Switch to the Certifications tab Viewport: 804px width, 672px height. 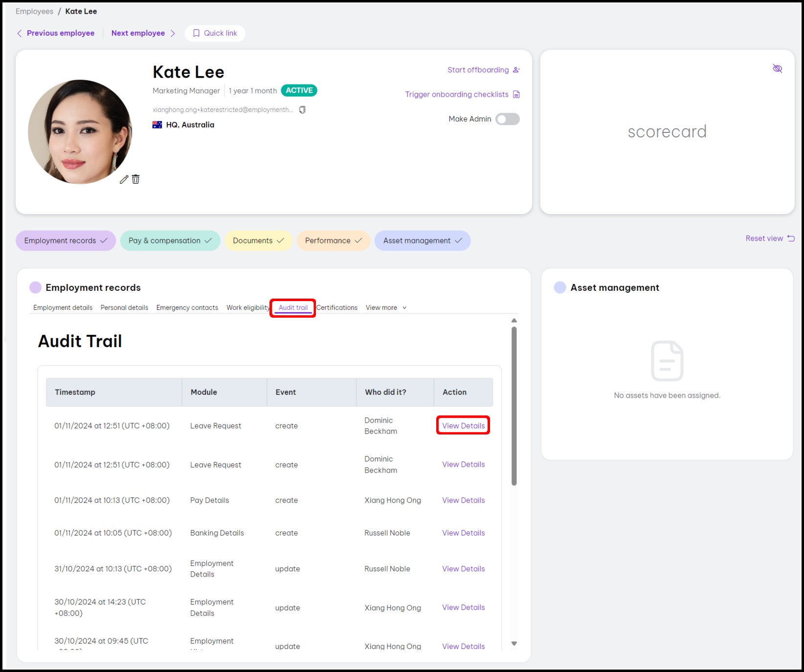[x=337, y=308]
